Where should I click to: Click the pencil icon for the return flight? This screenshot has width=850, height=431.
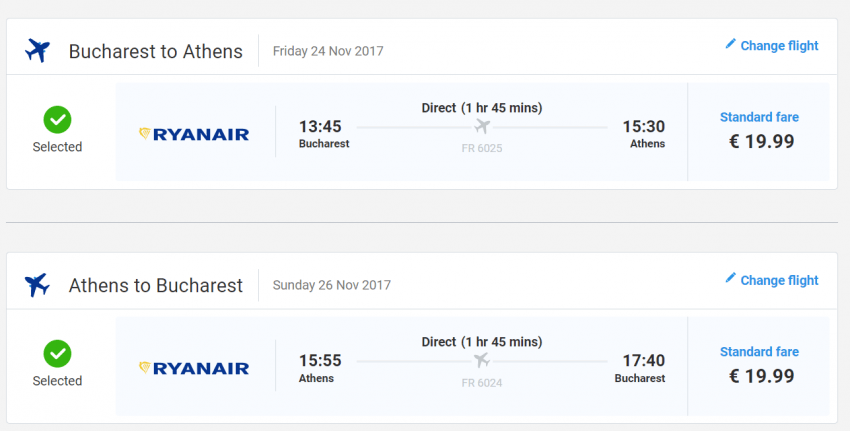730,279
